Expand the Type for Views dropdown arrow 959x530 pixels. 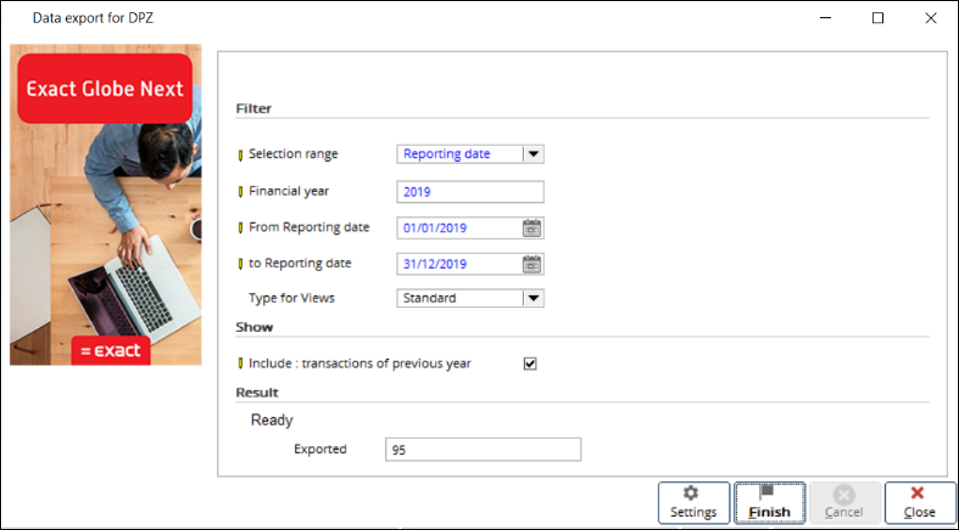(x=533, y=298)
